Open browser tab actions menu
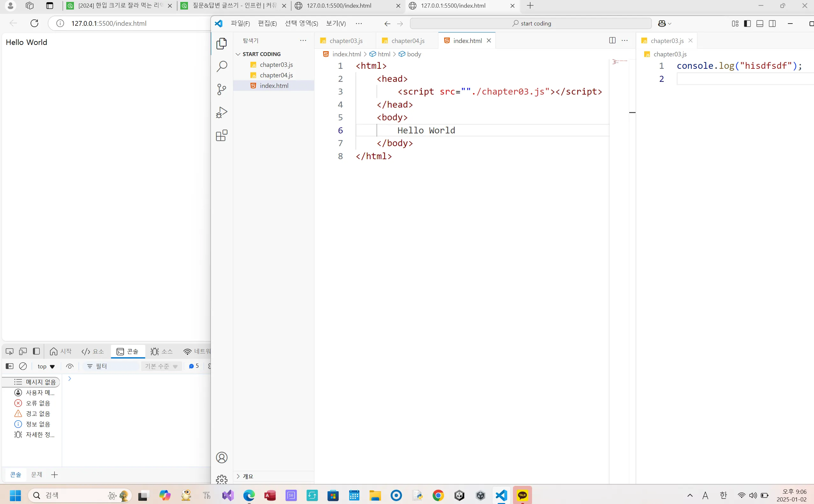The width and height of the screenshot is (814, 504). tap(49, 5)
